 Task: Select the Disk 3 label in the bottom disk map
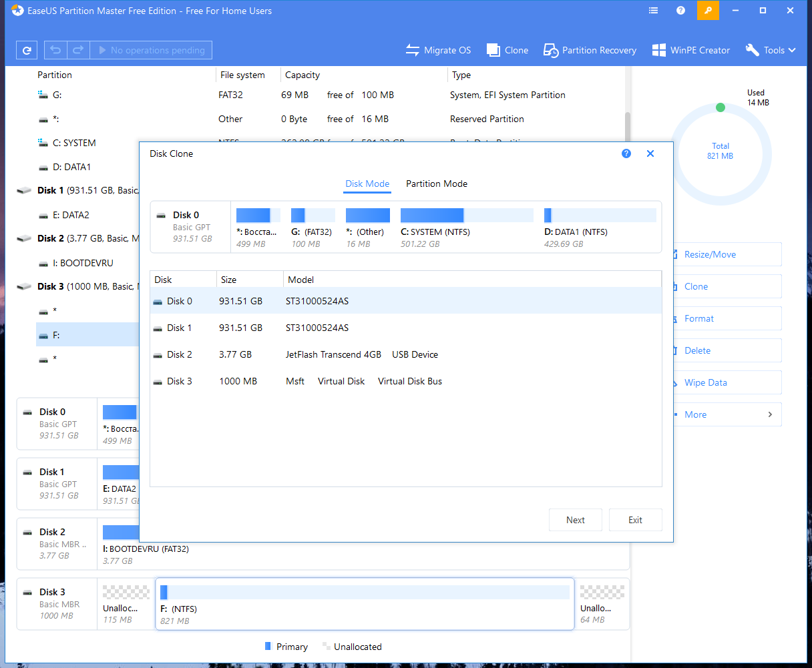(57, 604)
